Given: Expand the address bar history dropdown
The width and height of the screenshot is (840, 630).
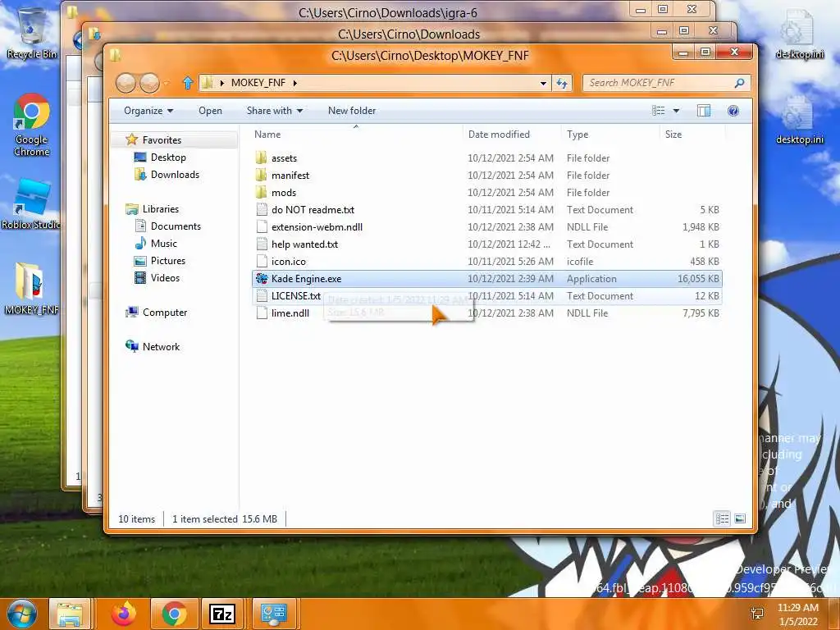Looking at the screenshot, I should click(x=543, y=83).
